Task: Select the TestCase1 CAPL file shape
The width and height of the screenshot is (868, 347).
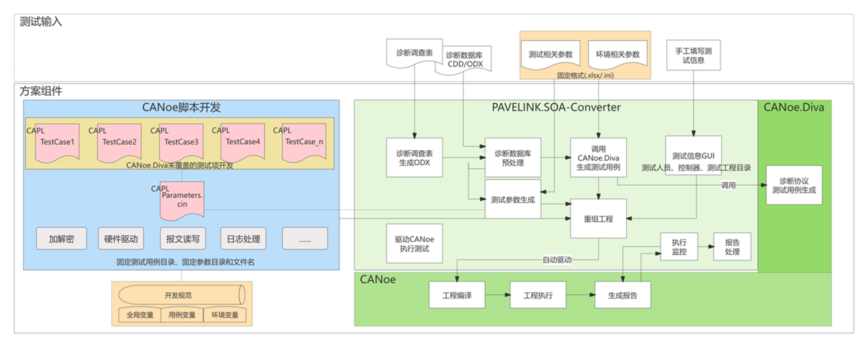Action: [x=57, y=142]
